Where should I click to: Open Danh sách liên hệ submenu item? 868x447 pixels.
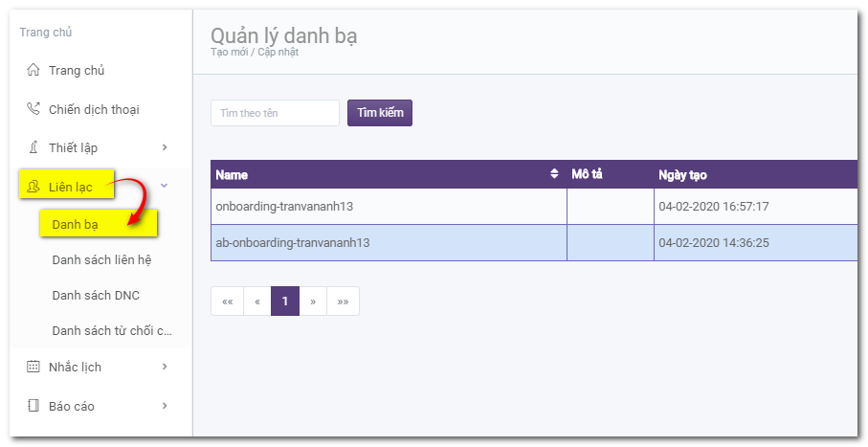(x=101, y=259)
